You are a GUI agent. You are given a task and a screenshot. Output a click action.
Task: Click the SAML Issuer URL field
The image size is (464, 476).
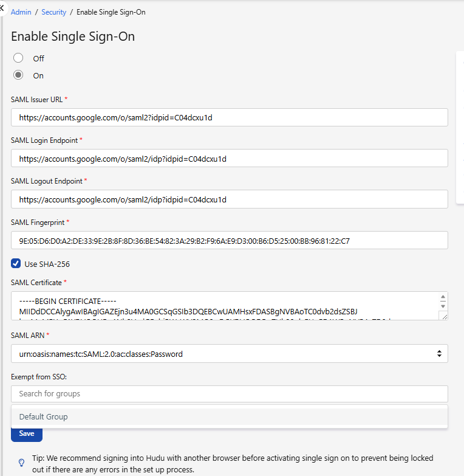click(x=230, y=117)
